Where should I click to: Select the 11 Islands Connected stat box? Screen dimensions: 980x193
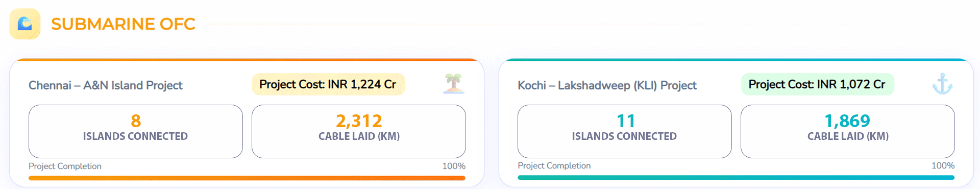[x=625, y=131]
